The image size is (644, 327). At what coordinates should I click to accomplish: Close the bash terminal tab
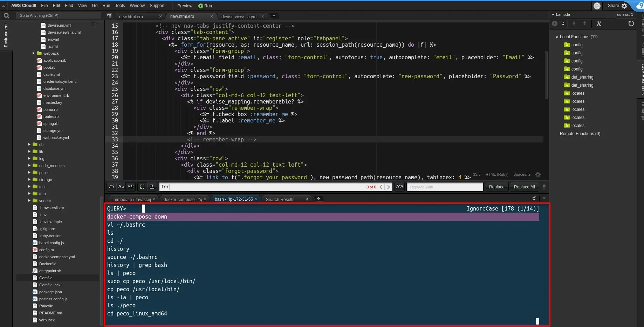[x=256, y=199]
